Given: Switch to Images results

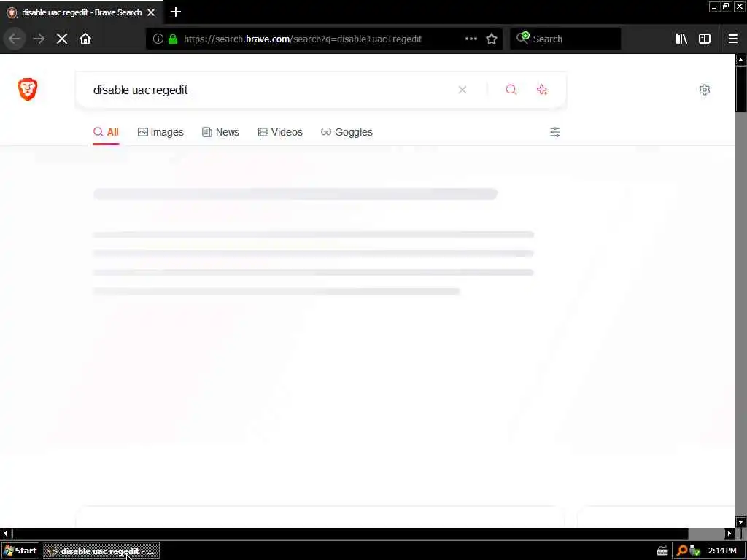Looking at the screenshot, I should pos(160,132).
